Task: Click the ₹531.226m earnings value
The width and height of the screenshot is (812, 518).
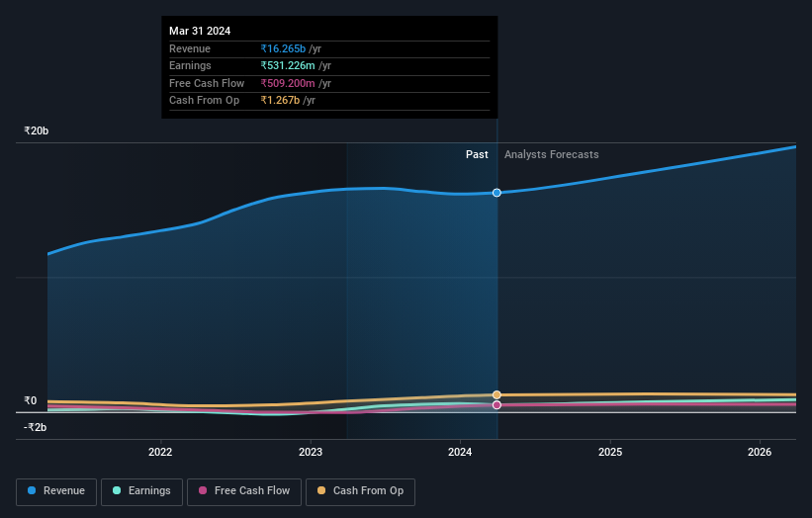Action: (288, 65)
